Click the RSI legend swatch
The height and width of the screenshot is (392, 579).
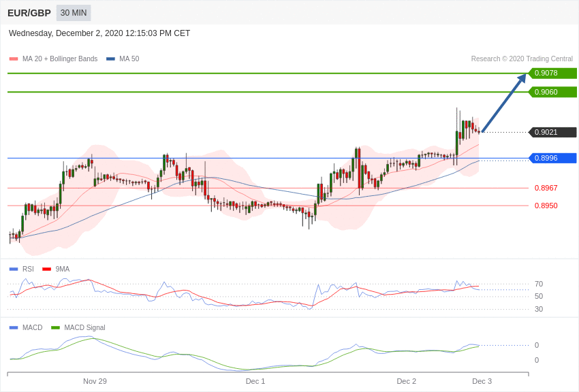[x=14, y=269]
